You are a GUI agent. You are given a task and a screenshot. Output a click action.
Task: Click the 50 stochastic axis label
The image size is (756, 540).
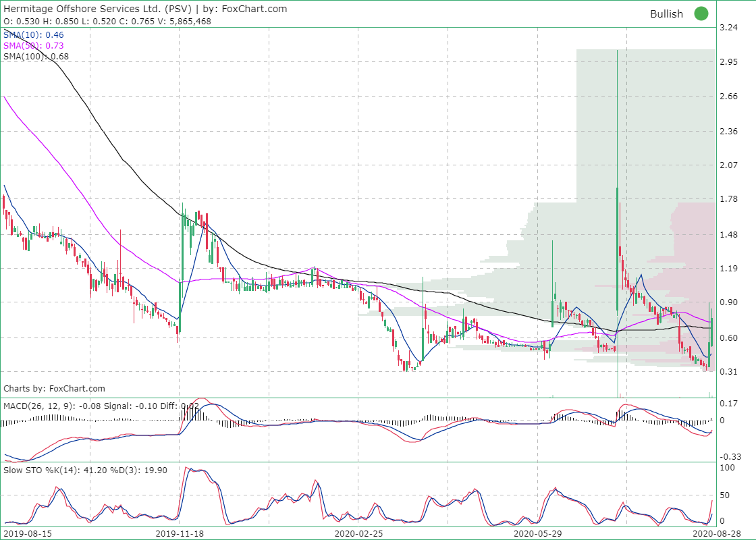[x=725, y=495]
